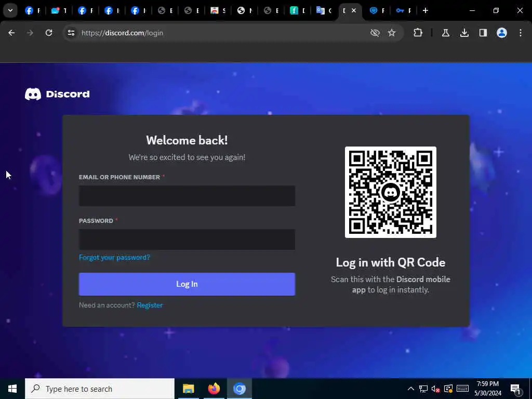Click the Chrome taskbar icon
Image resolution: width=532 pixels, height=399 pixels.
click(x=240, y=389)
